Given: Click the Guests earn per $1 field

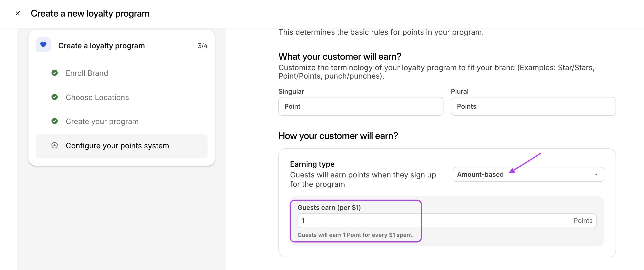Looking at the screenshot, I should (425, 221).
